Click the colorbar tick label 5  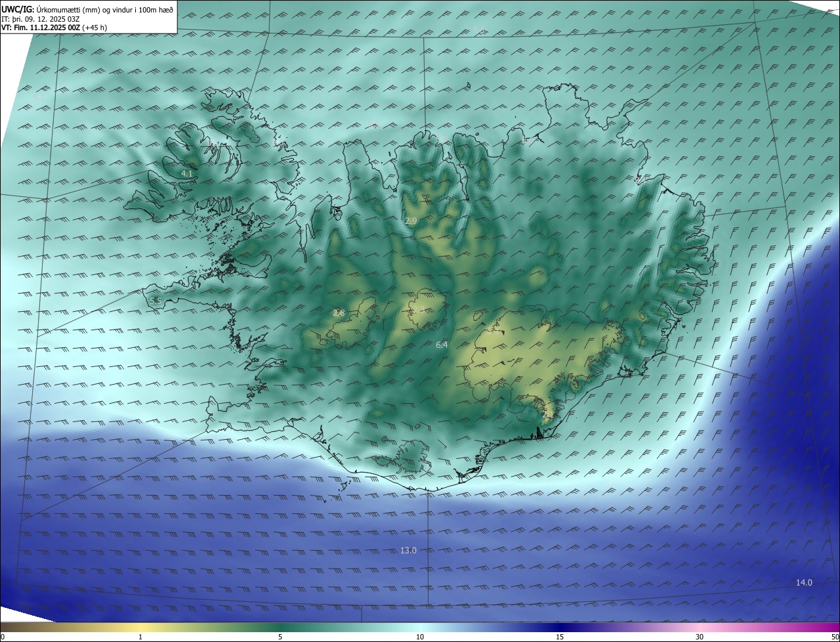280,637
